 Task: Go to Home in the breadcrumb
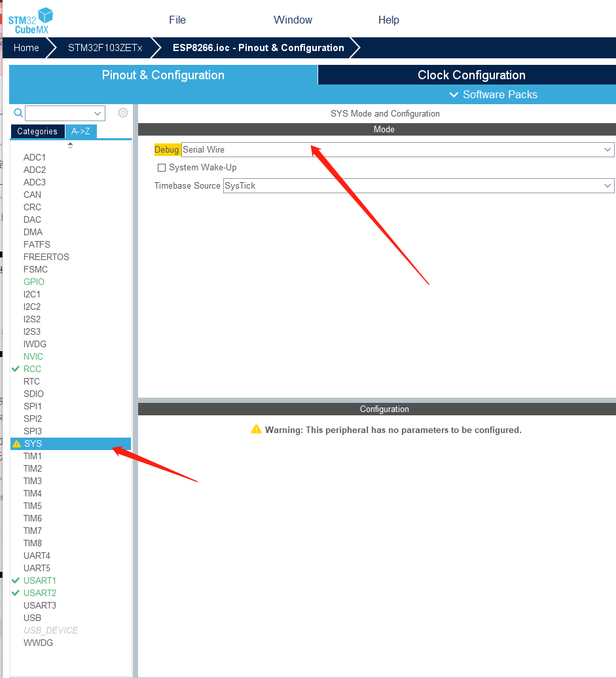26,48
